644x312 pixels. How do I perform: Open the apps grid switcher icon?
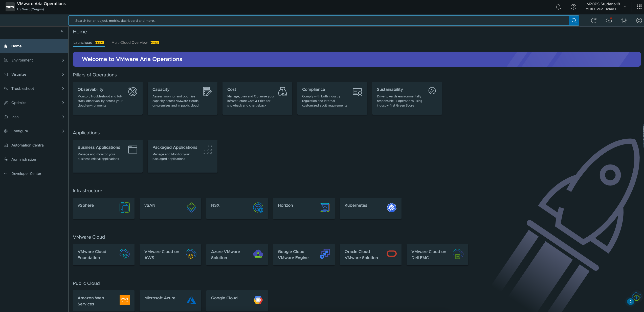click(639, 7)
